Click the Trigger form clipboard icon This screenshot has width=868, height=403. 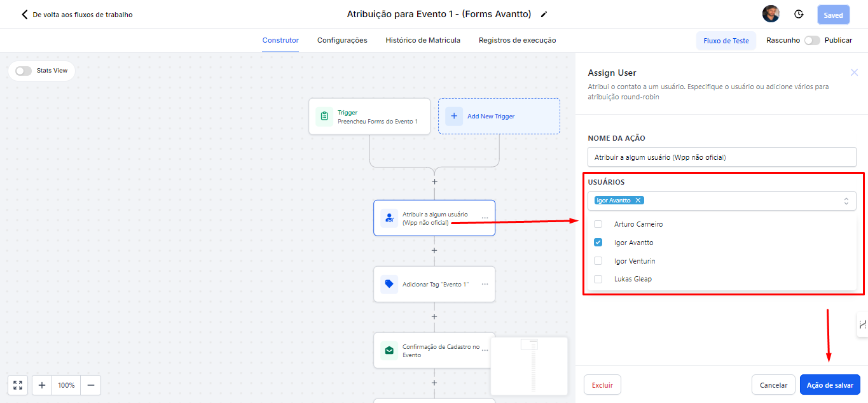[324, 117]
